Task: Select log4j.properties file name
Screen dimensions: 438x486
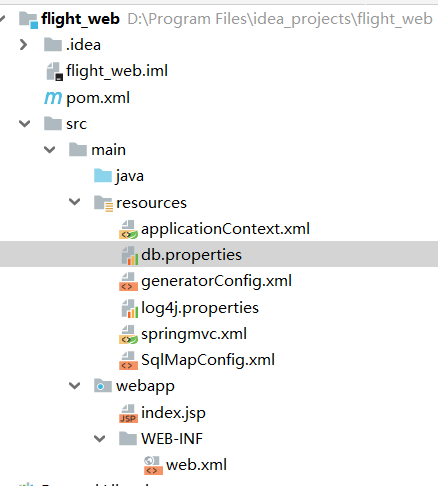Action: [x=200, y=308]
